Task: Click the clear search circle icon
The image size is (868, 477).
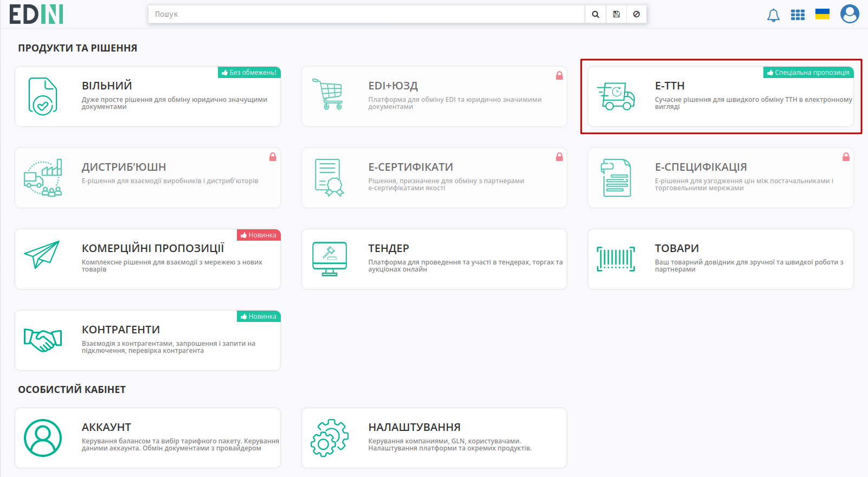Action: (x=636, y=14)
